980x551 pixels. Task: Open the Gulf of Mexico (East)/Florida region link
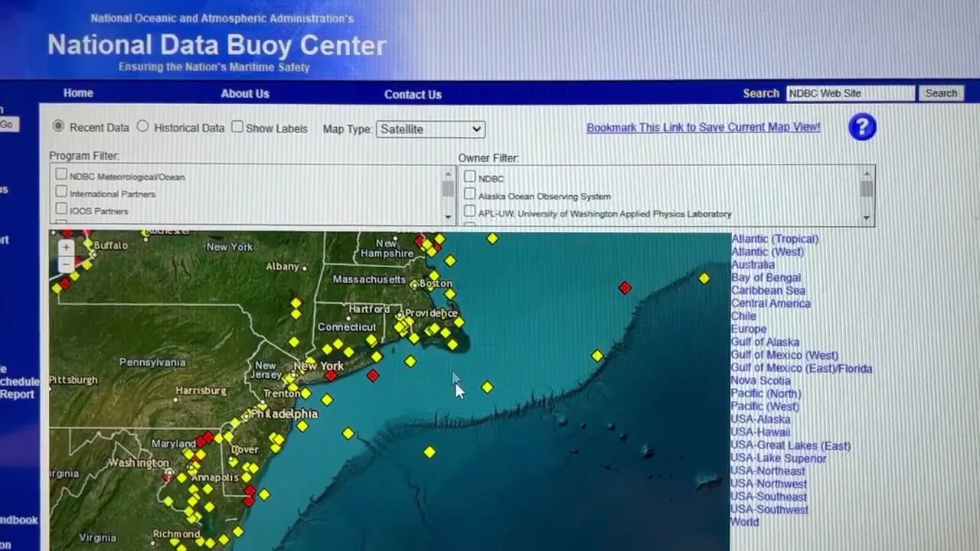[801, 368]
